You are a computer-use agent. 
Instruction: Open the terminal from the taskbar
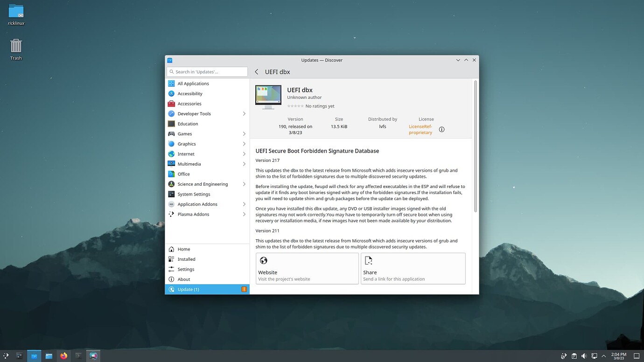coord(78,356)
